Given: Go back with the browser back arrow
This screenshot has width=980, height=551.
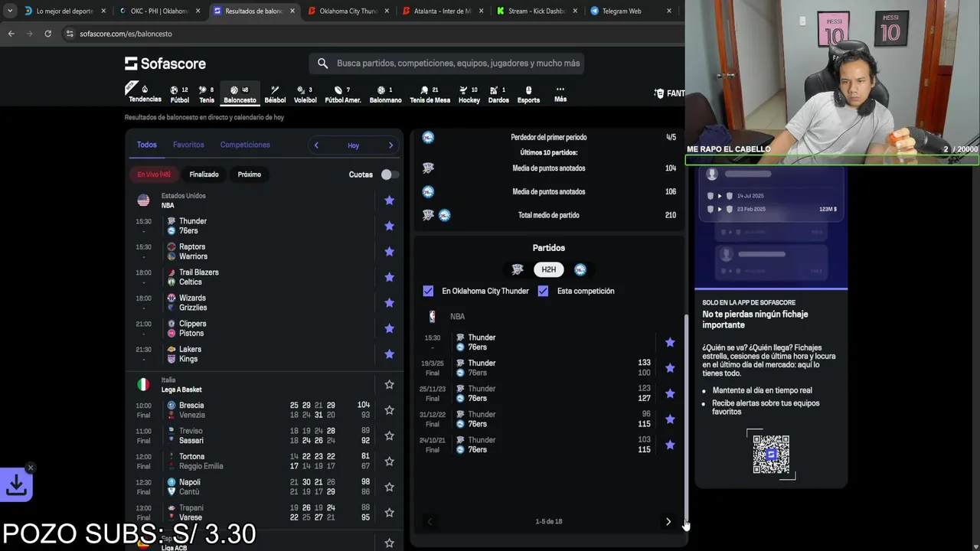Looking at the screenshot, I should click(11, 34).
